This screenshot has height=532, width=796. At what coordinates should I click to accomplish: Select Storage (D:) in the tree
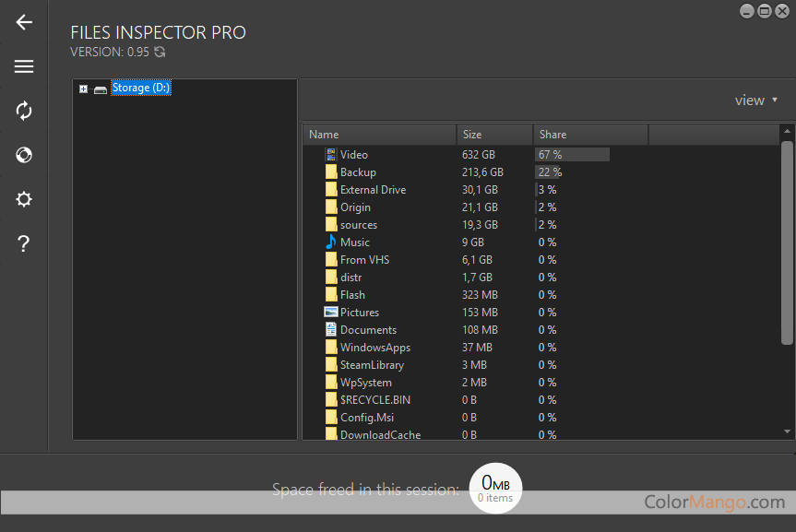click(140, 89)
